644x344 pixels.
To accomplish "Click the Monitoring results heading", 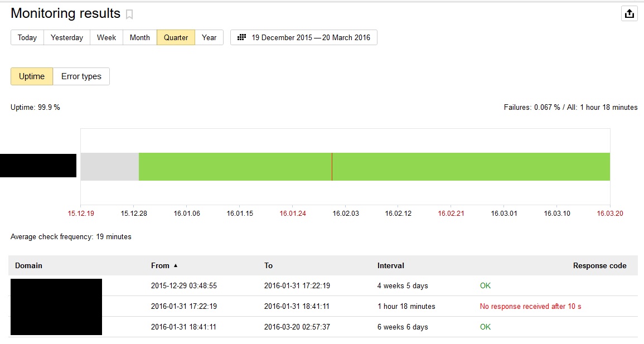I will pyautogui.click(x=65, y=13).
